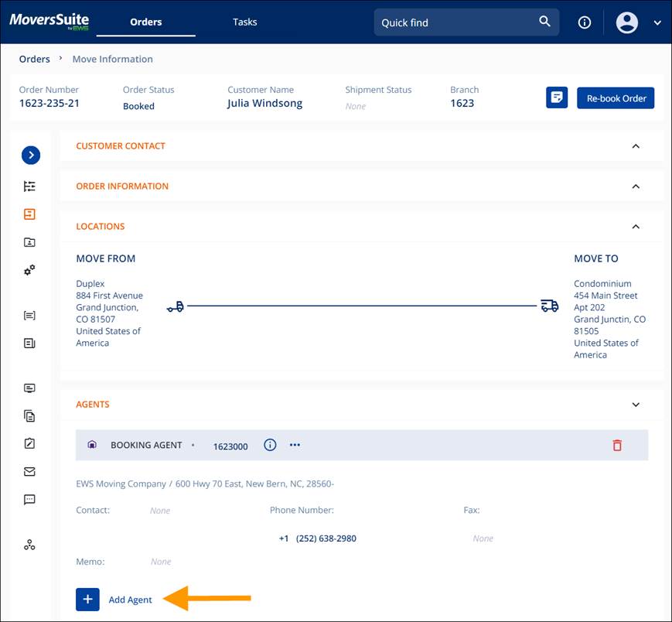The width and height of the screenshot is (672, 622).
Task: Open the info circle in the top bar
Action: tap(584, 22)
